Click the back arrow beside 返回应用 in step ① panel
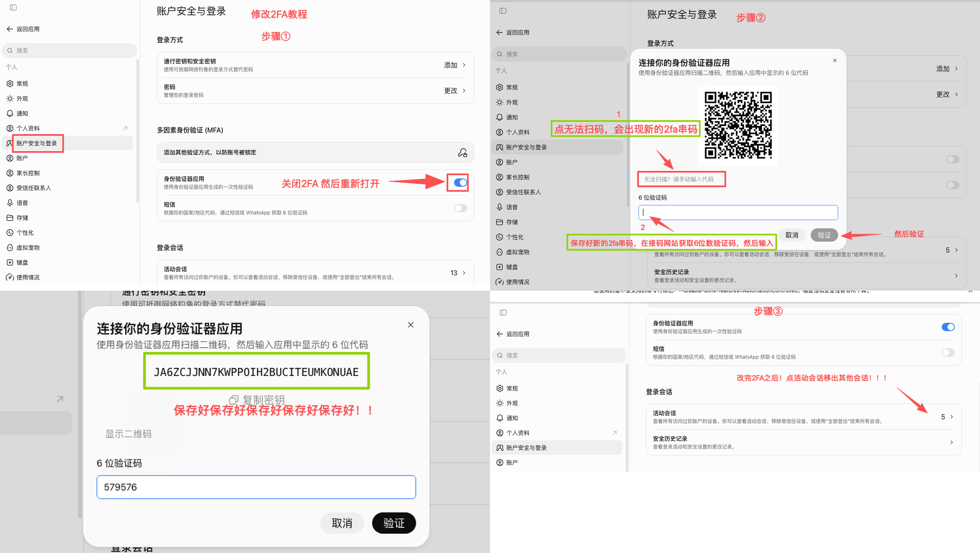Viewport: 980px width, 553px height. 10,29
